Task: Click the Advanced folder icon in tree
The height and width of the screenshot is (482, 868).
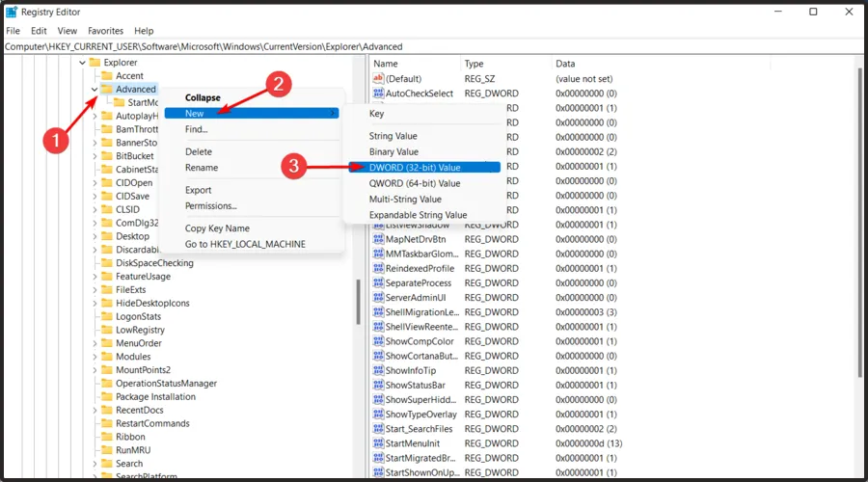Action: 107,90
